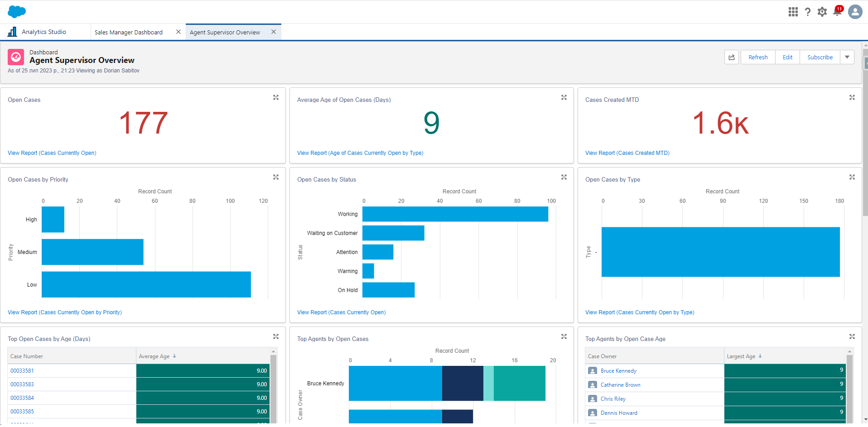Screen dimensions: 868x427
Task: Open the Salesforce Setup gear icon
Action: (x=822, y=12)
